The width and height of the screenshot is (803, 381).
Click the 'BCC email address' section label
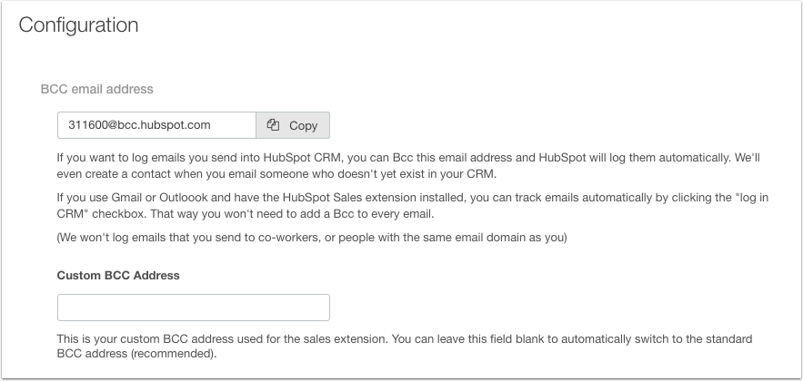click(x=97, y=89)
